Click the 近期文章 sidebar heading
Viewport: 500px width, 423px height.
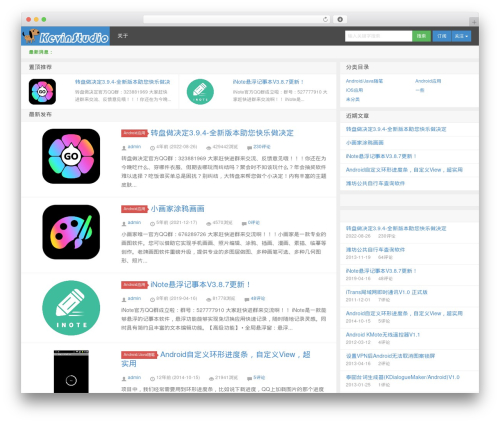pyautogui.click(x=357, y=116)
